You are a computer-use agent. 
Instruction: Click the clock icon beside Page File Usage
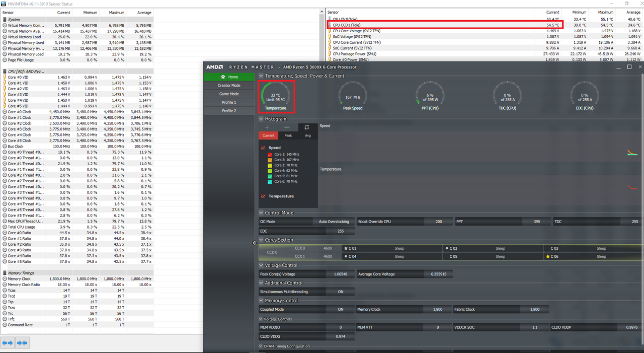point(5,60)
